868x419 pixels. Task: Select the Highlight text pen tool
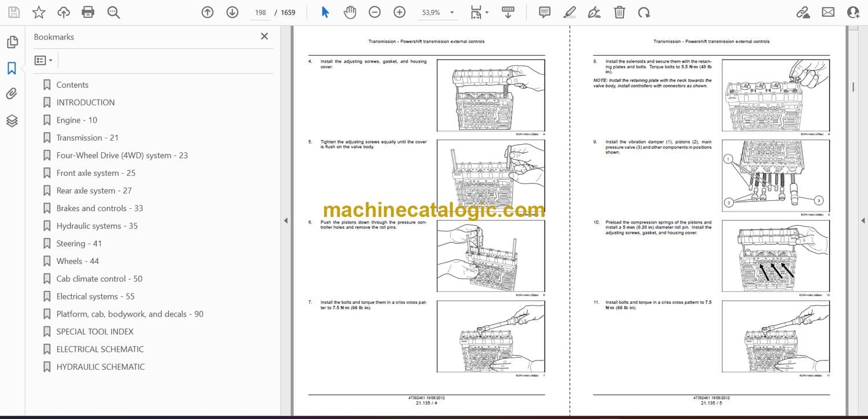[569, 12]
